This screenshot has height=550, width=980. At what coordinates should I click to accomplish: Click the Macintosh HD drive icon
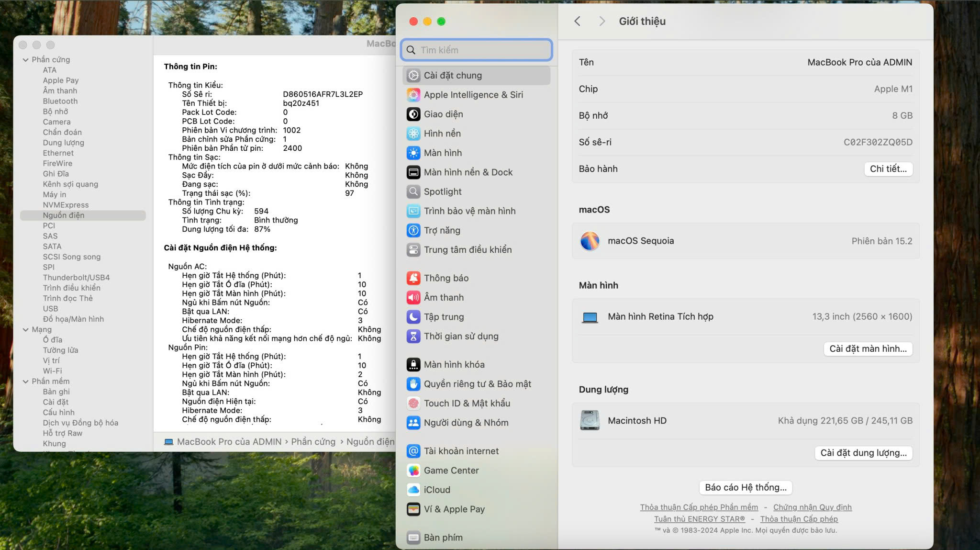tap(590, 420)
